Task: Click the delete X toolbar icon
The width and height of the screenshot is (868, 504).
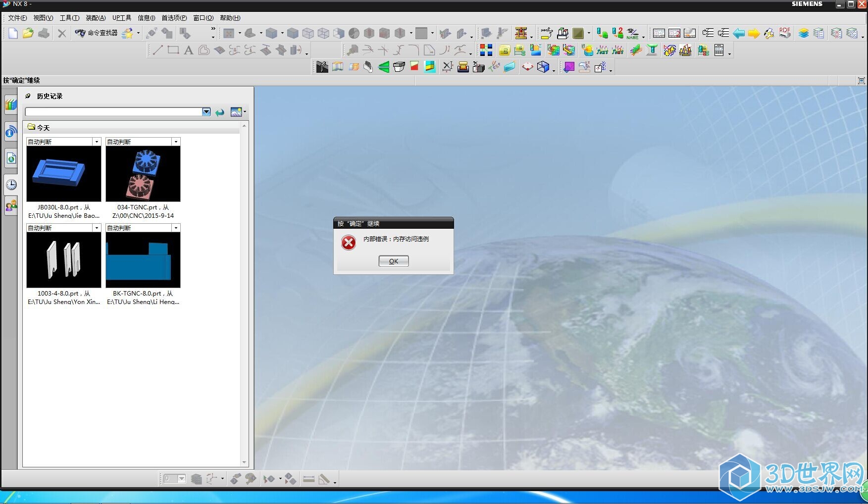Action: click(x=62, y=33)
